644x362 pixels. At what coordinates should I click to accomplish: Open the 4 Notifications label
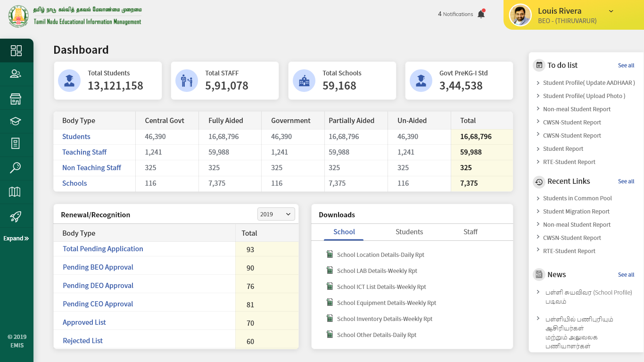455,14
